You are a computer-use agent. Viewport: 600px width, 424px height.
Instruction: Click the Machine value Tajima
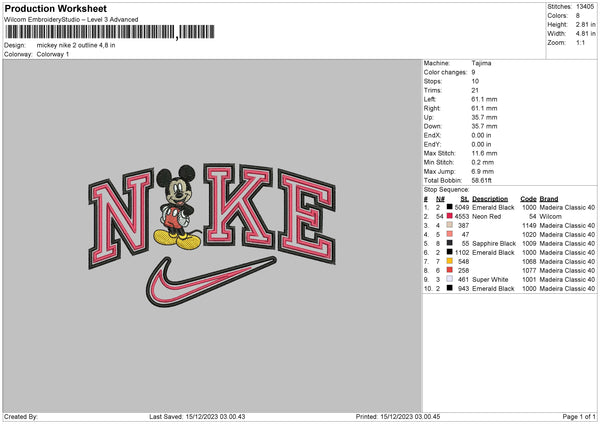(481, 63)
